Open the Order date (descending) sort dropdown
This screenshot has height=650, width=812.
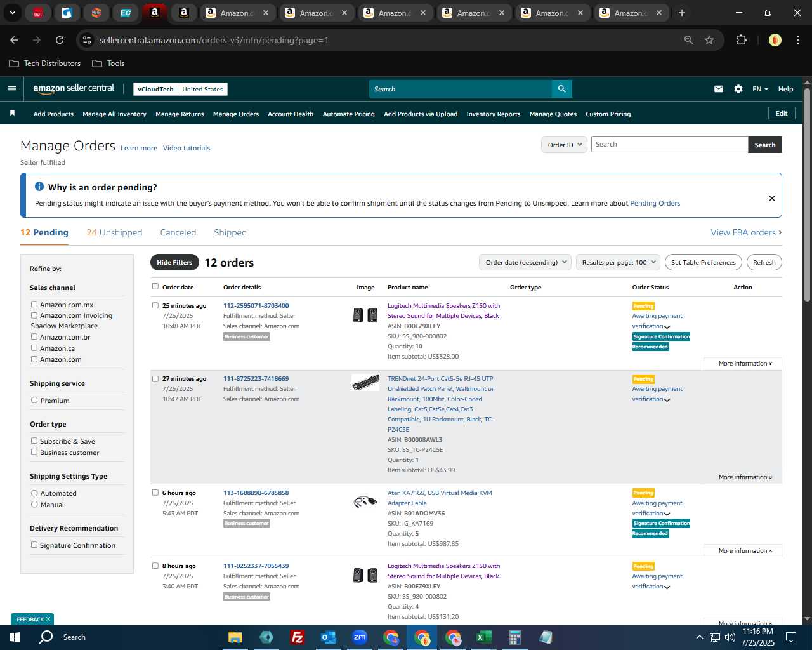click(x=525, y=262)
